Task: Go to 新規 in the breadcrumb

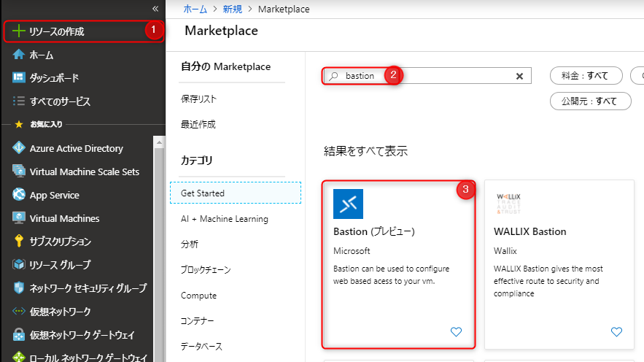Action: pos(233,9)
